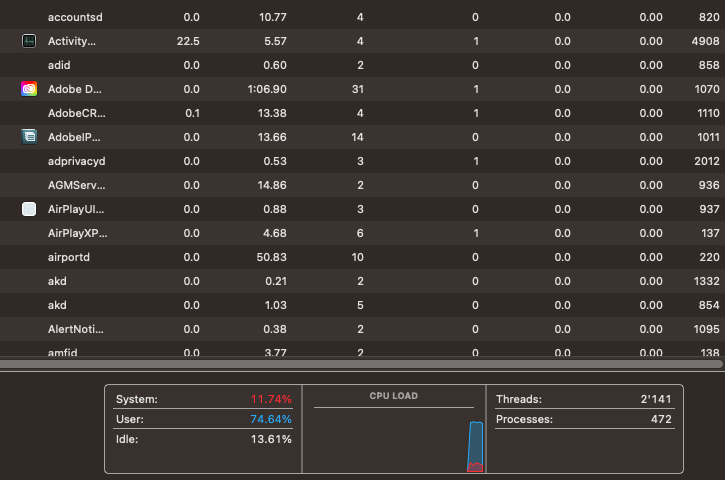This screenshot has width=725, height=480.
Task: Select the akd process with PID 1332
Action: [362, 282]
